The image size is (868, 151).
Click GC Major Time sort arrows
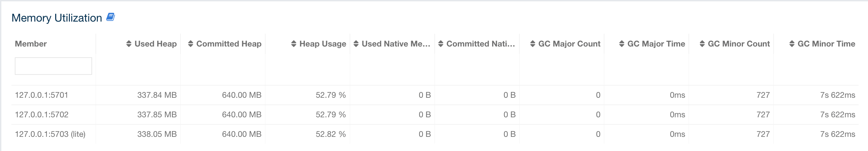point(621,44)
